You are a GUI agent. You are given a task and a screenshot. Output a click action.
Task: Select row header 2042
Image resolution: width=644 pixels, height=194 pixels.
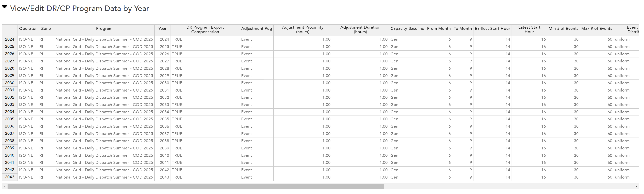click(10, 170)
